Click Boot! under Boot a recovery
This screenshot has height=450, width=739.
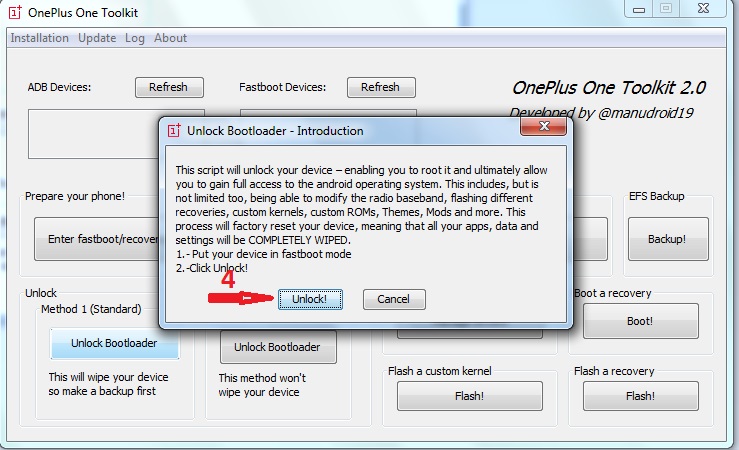640,321
